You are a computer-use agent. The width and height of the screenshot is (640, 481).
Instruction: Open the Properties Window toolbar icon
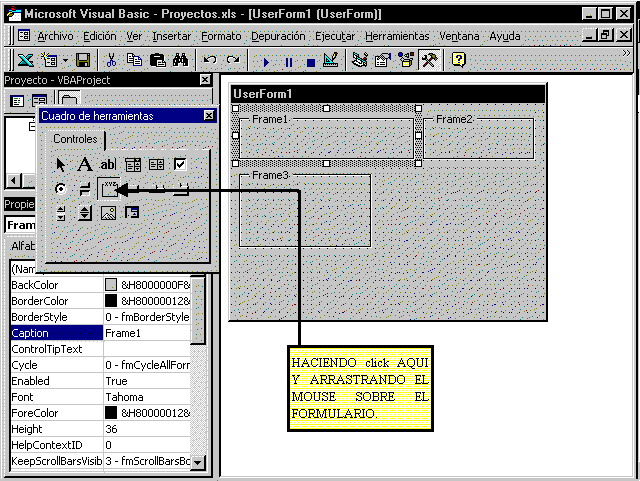point(383,60)
